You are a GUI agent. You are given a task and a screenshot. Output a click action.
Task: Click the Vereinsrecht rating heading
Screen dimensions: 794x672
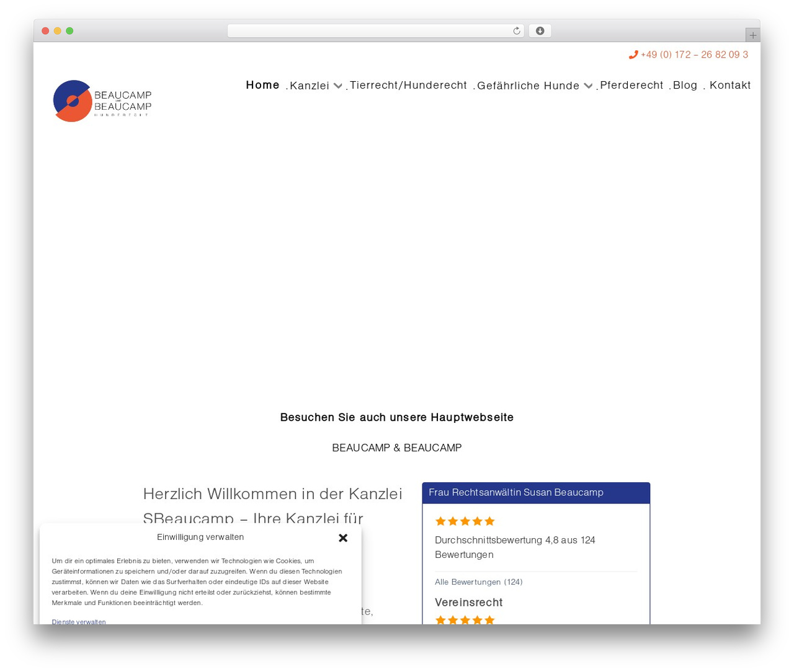point(469,603)
